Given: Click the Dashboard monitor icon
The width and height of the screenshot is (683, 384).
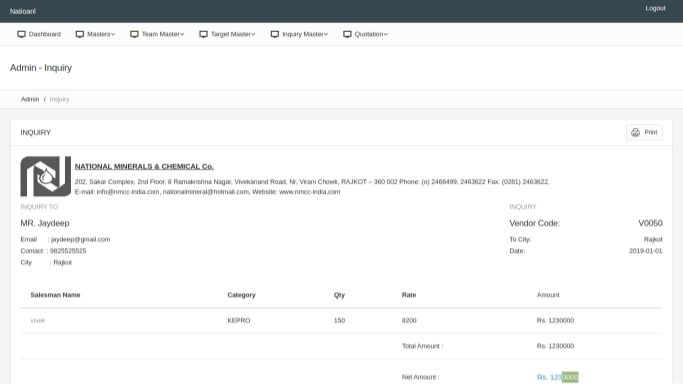Looking at the screenshot, I should [21, 34].
